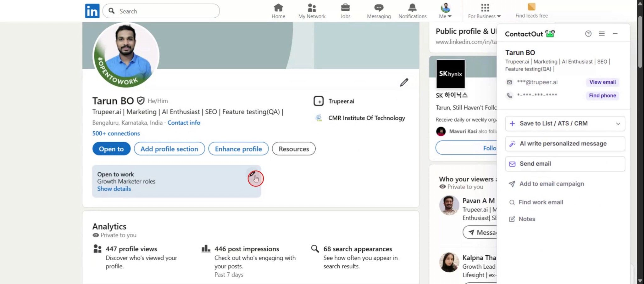Click the LinkedIn search field
The width and height of the screenshot is (644, 284).
pyautogui.click(x=161, y=11)
